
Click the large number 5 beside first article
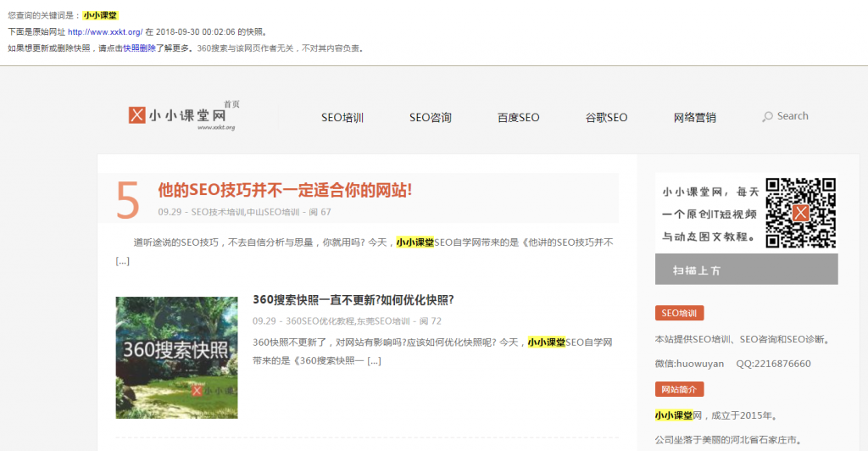pyautogui.click(x=127, y=201)
